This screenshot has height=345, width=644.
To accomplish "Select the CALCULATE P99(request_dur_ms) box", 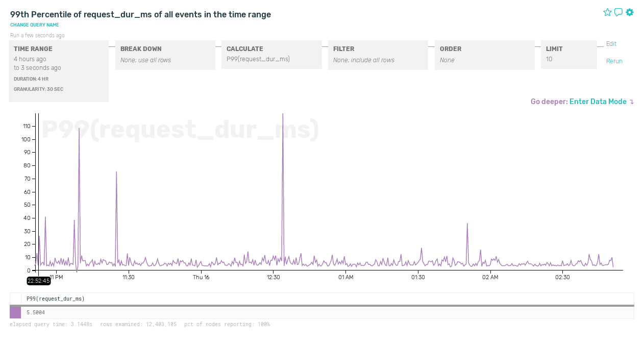I will 271,54.
